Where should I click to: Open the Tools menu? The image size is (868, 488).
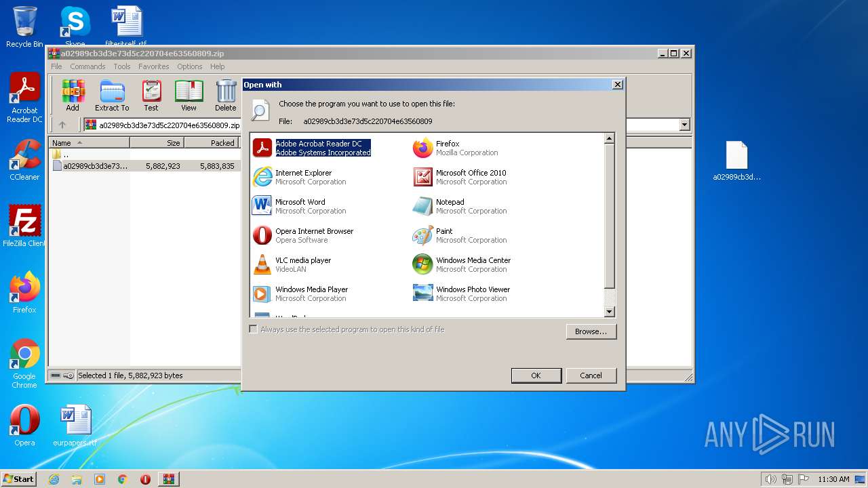tap(122, 66)
